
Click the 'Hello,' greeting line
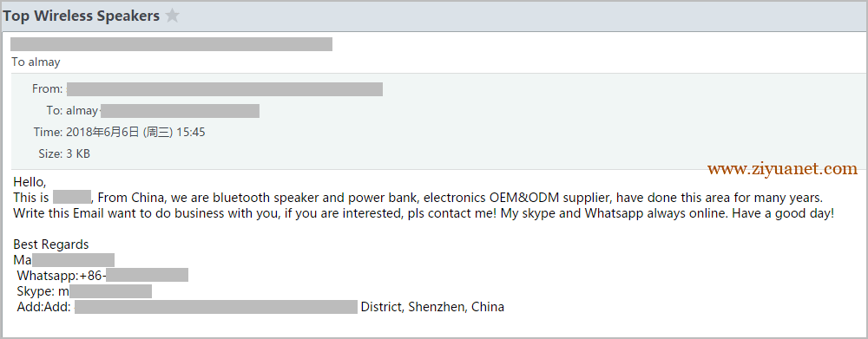coord(30,182)
